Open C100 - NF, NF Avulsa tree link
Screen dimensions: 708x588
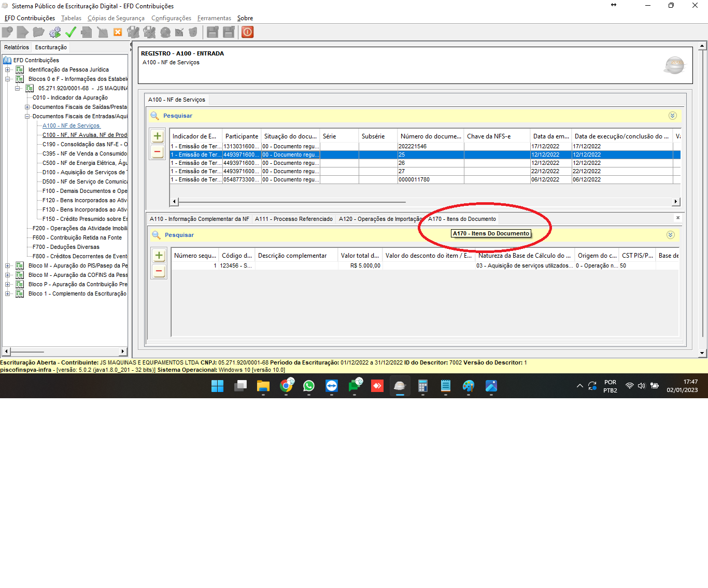tap(84, 135)
